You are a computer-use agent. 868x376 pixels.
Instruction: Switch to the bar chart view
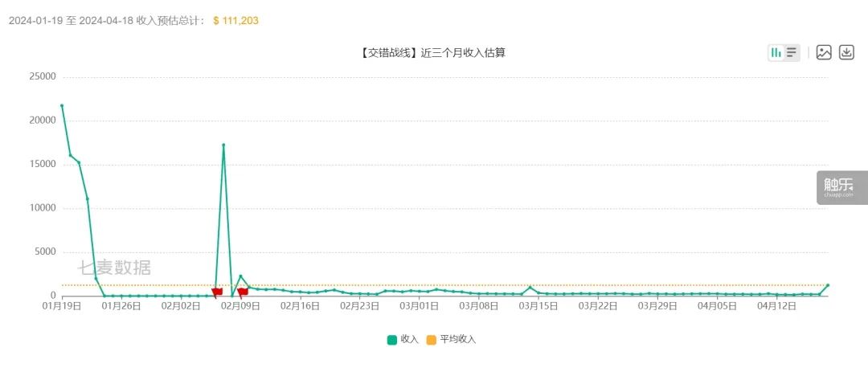coord(776,52)
